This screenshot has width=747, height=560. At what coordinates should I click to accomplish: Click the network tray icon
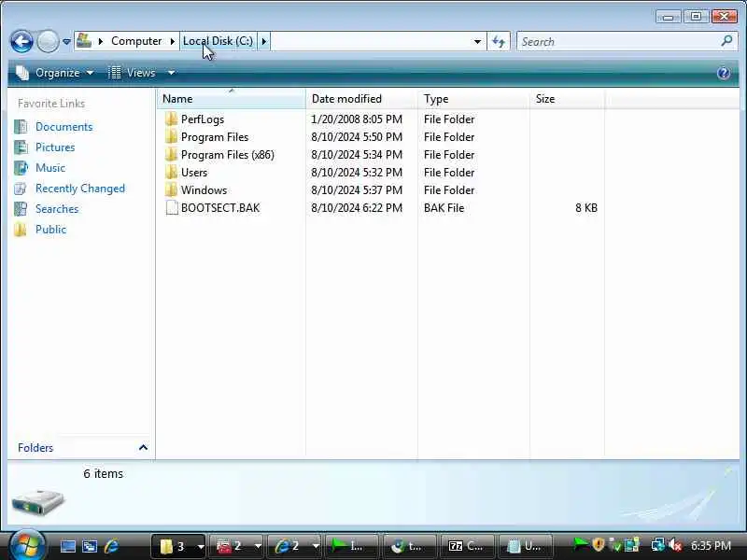(658, 544)
